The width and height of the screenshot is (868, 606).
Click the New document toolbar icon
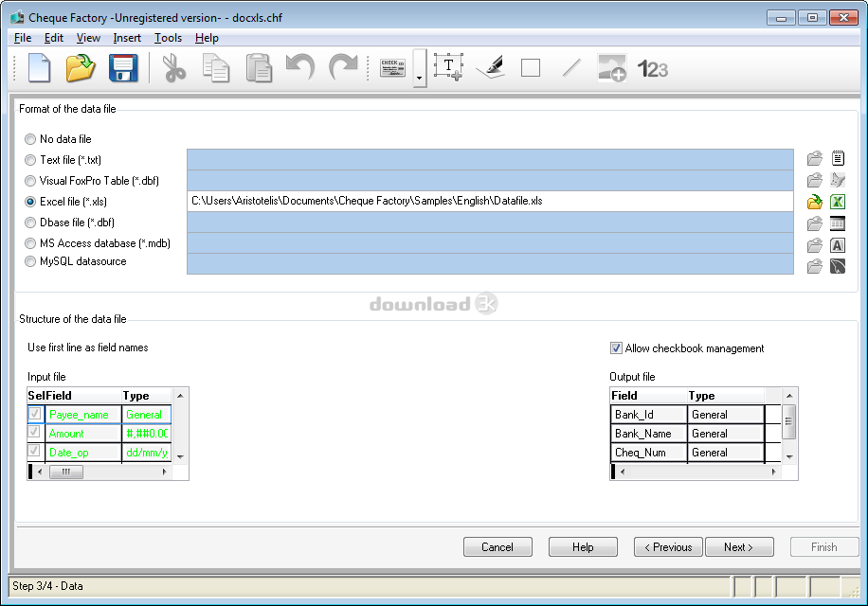(39, 68)
